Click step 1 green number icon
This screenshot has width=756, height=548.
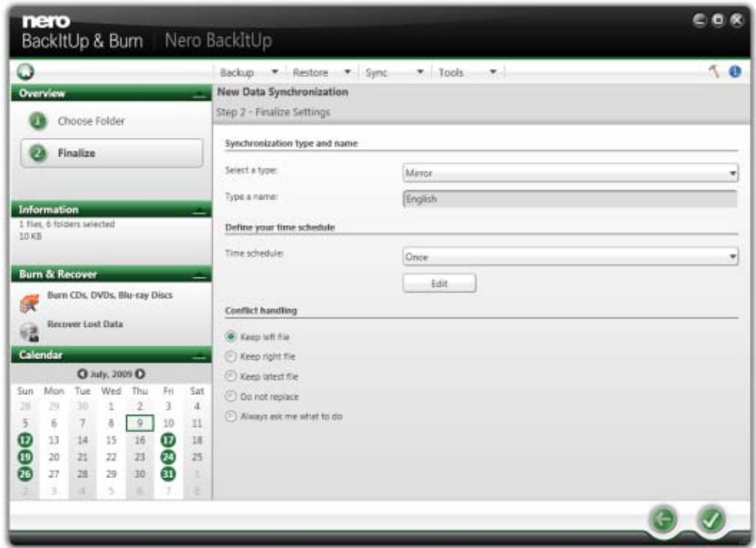point(38,121)
